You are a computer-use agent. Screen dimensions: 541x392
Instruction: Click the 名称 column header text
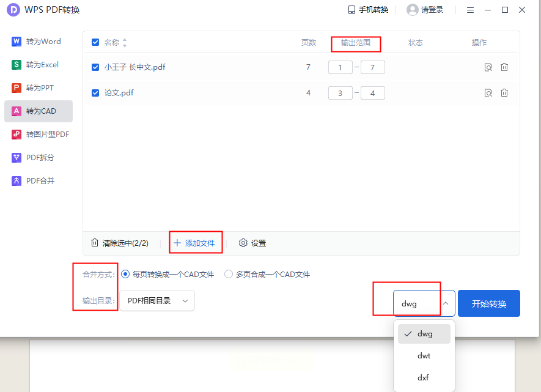pyautogui.click(x=112, y=42)
